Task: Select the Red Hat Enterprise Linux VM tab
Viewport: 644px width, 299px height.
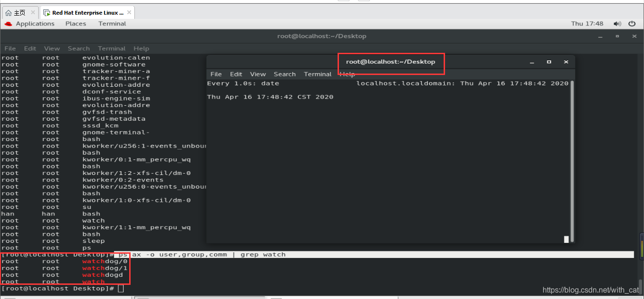Action: click(87, 13)
